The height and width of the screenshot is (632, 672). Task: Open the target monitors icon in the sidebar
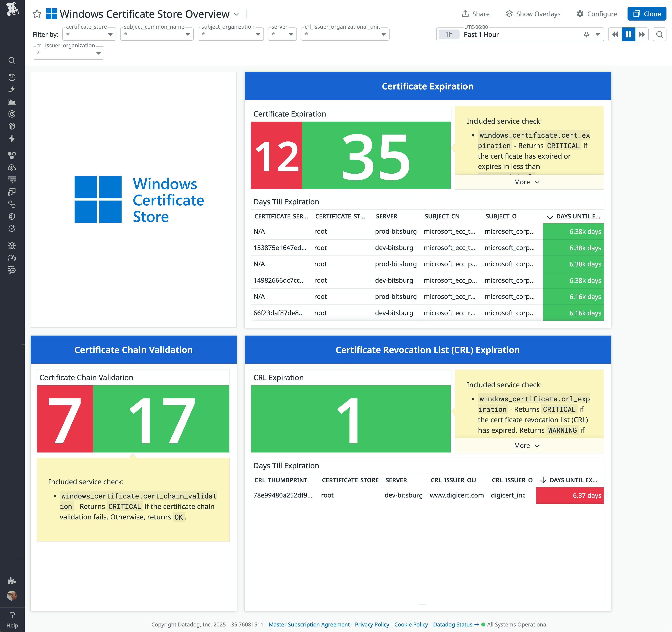tap(12, 114)
